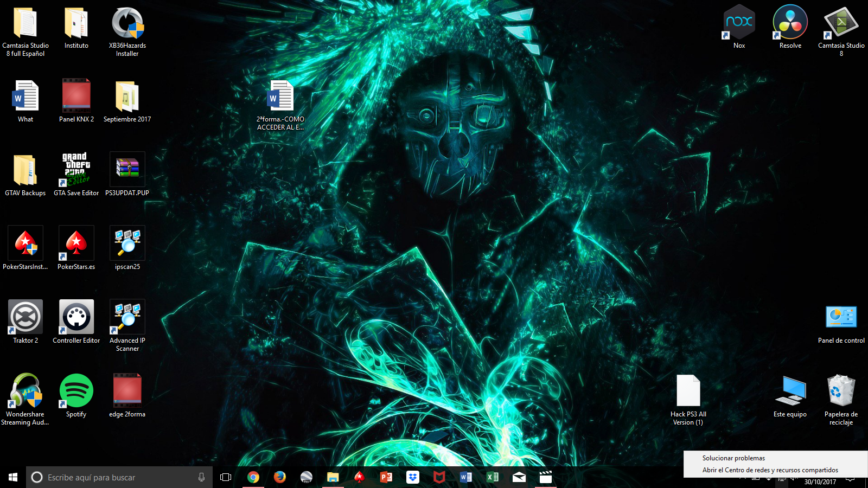Image resolution: width=868 pixels, height=488 pixels.
Task: Open PowerPoint from the taskbar
Action: coord(386,477)
